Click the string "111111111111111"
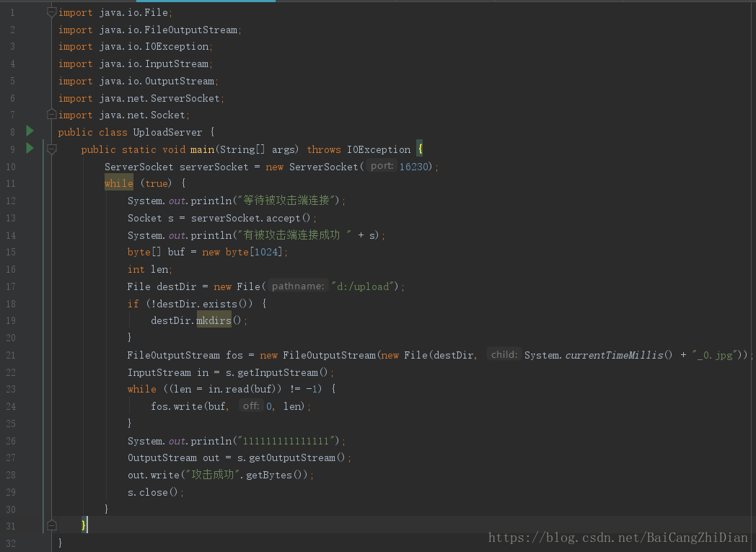Screen dimensions: 756x552 tap(286, 441)
